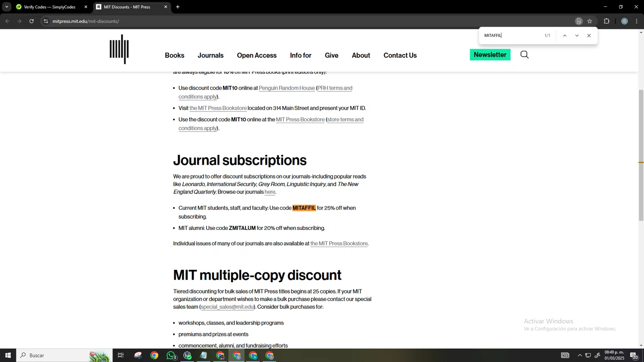Image resolution: width=644 pixels, height=362 pixels.
Task: Open the About menu
Action: tap(361, 55)
